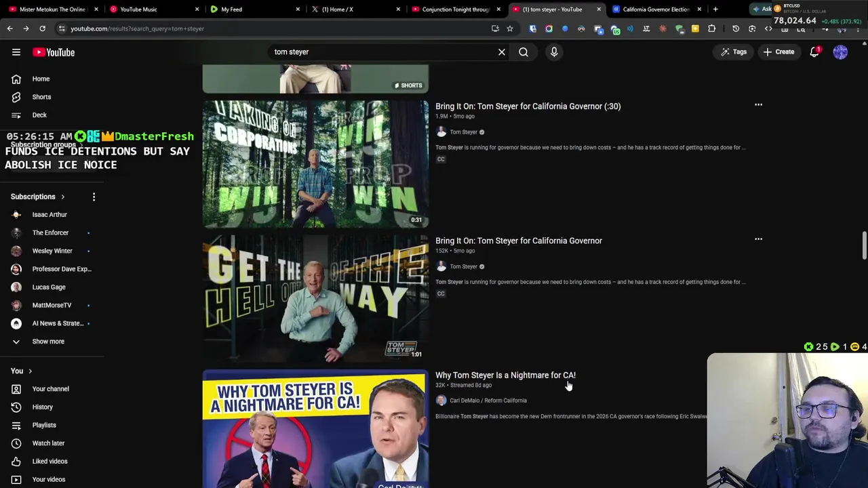Open the notifications bell
This screenshot has height=488, width=868.
pyautogui.click(x=815, y=52)
